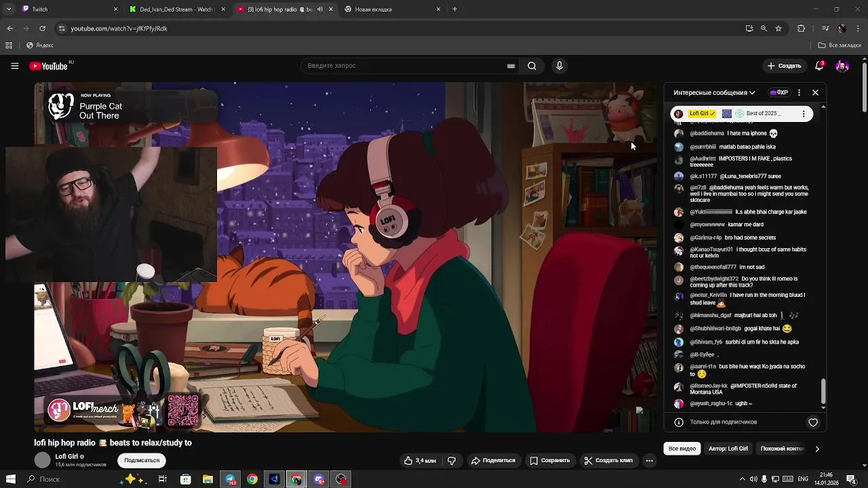Open pinned Lofi Girl message options menu
The image size is (868, 488).
804,113
